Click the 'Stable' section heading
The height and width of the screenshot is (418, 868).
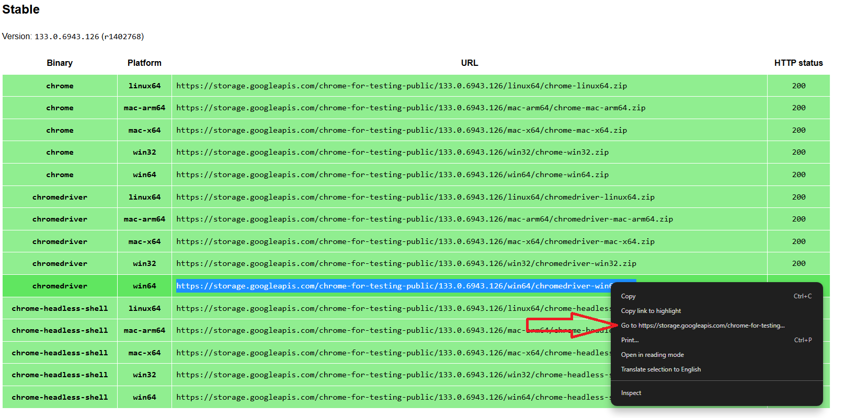(x=21, y=9)
